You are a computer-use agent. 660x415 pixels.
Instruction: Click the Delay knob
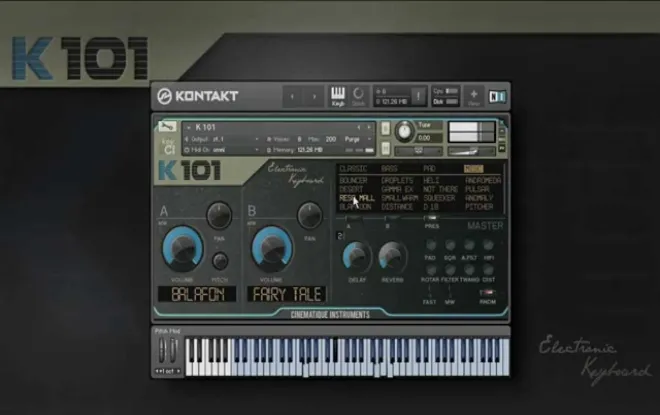357,256
